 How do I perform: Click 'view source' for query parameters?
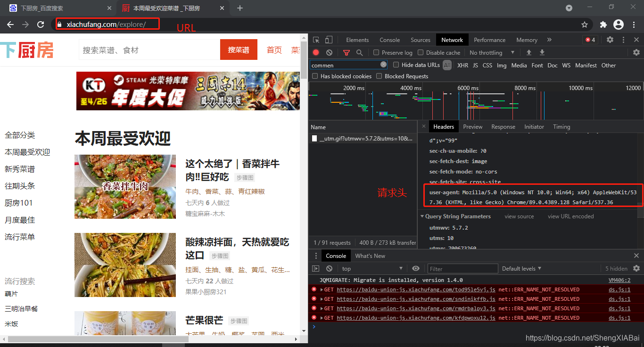(x=519, y=216)
